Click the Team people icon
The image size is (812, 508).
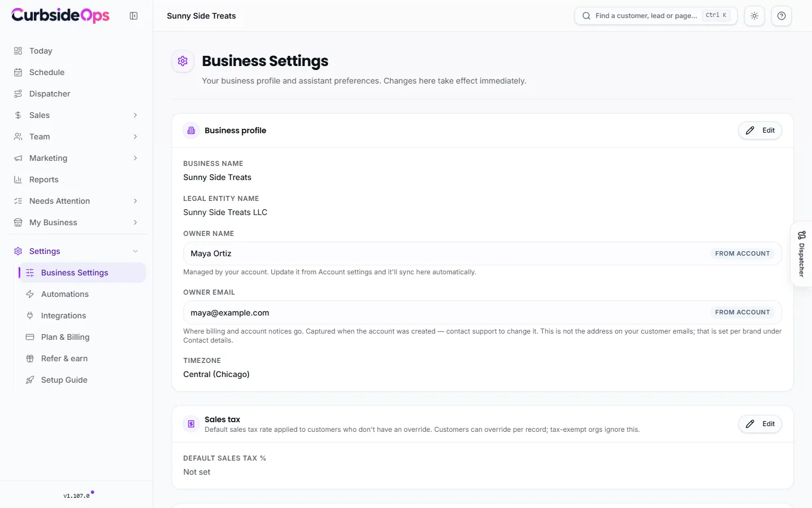[18, 137]
